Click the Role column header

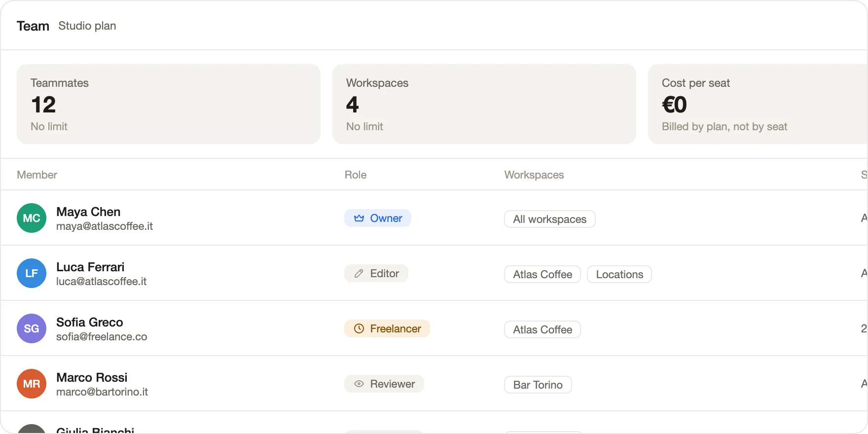[356, 175]
